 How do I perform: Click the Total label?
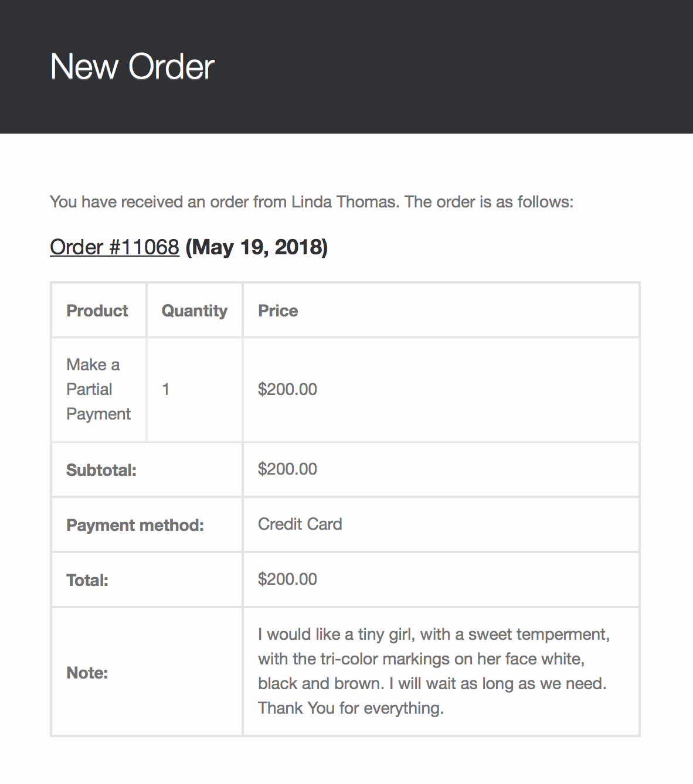87,580
